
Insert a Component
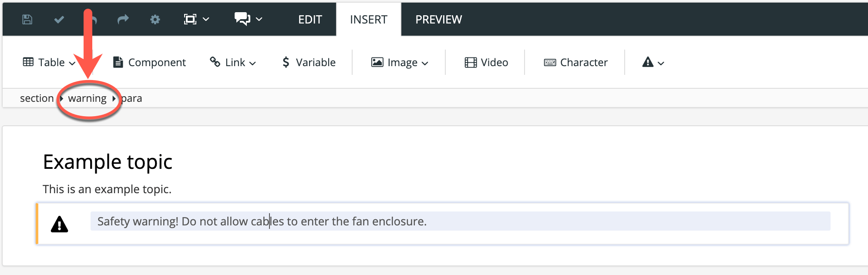click(149, 63)
